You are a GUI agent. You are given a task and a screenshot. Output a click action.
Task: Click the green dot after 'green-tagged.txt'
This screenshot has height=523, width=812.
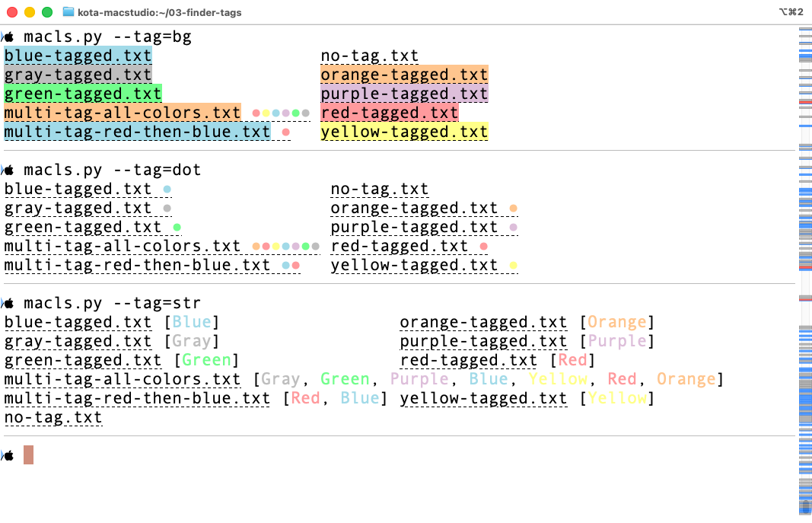[x=177, y=228]
